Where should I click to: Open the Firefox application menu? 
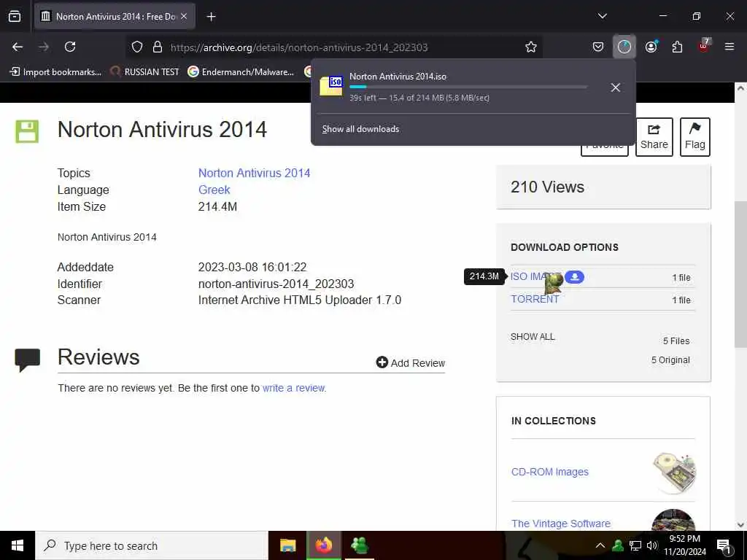click(x=729, y=47)
